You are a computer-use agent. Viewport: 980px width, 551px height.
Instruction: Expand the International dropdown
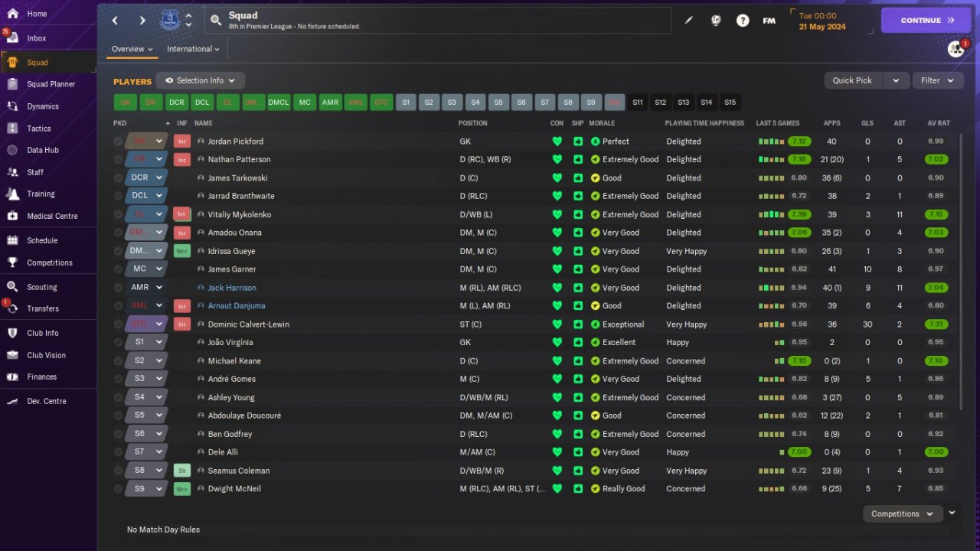point(193,49)
